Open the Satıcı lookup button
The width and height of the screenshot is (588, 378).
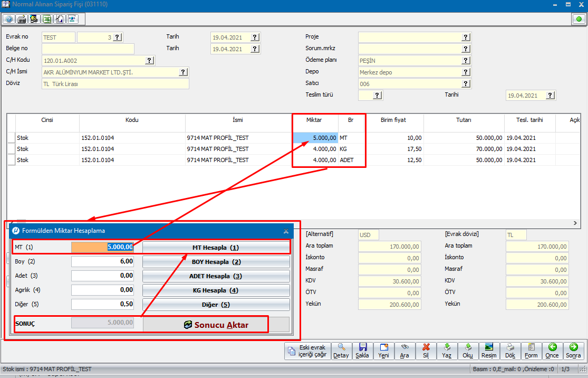466,84
